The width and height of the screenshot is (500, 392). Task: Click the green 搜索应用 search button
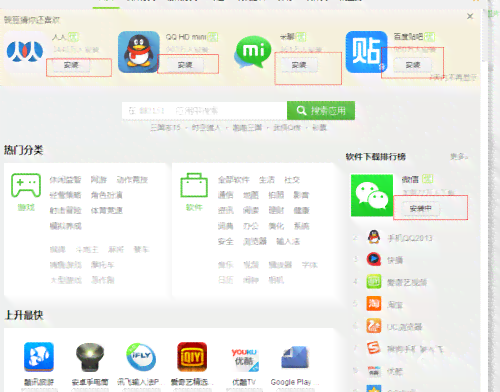[321, 111]
